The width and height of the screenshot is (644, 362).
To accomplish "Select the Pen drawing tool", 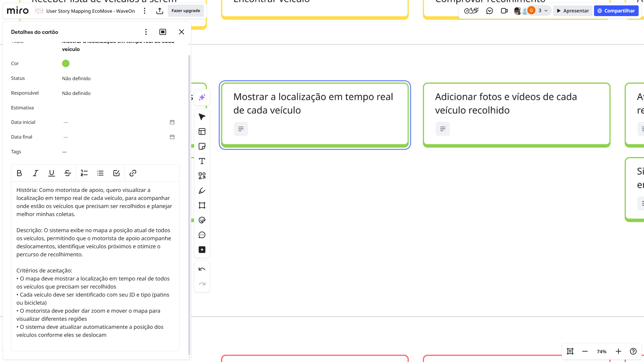I will point(202,191).
